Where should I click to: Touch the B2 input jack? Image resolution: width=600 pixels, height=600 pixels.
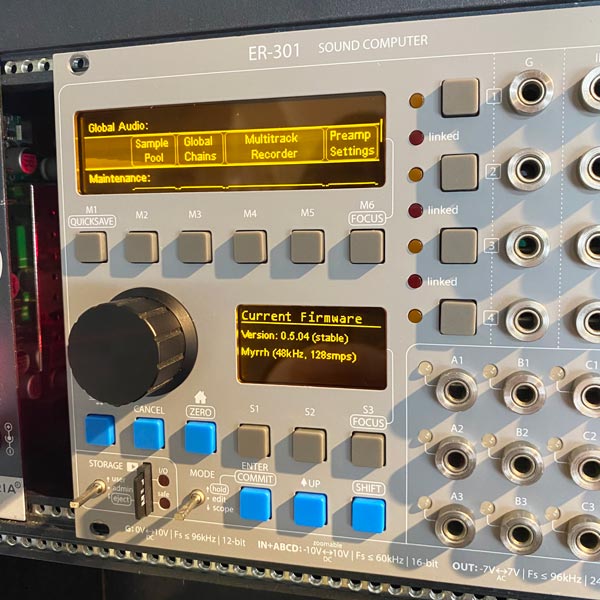coord(522,463)
